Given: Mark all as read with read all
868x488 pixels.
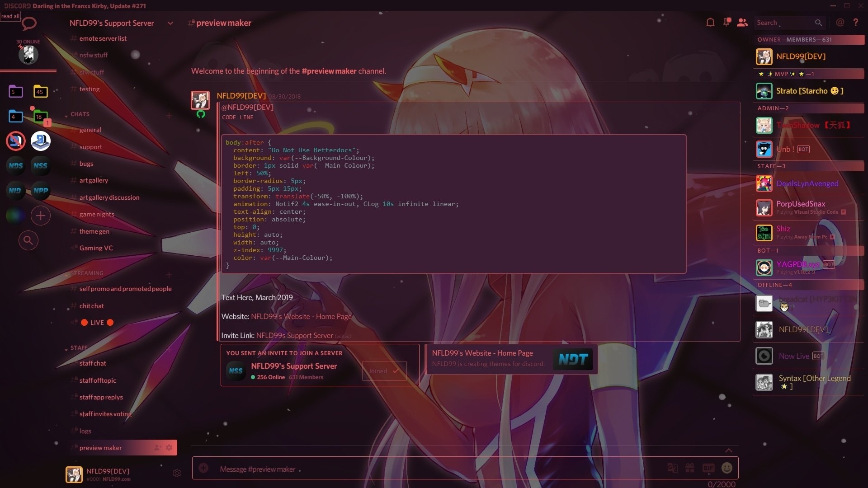Looking at the screenshot, I should point(10,16).
